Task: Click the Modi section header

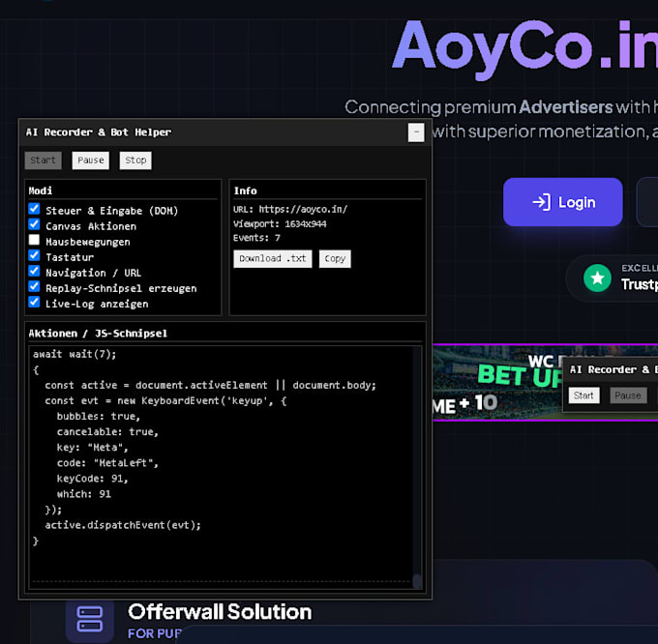Action: tap(41, 190)
